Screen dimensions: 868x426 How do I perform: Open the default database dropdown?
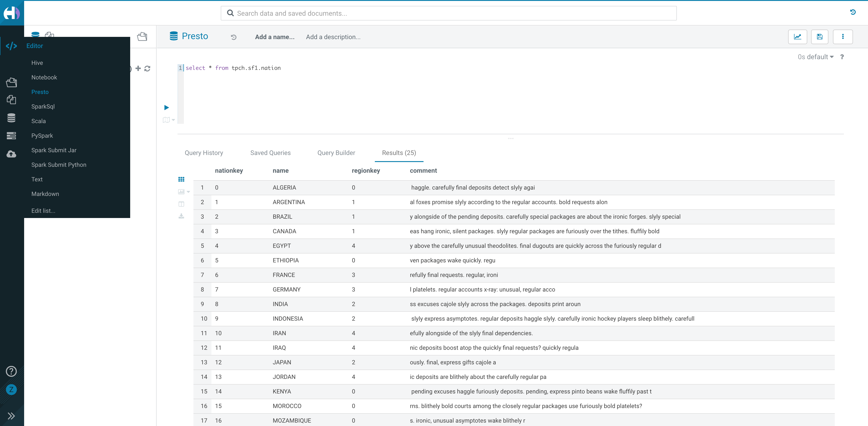coord(815,57)
